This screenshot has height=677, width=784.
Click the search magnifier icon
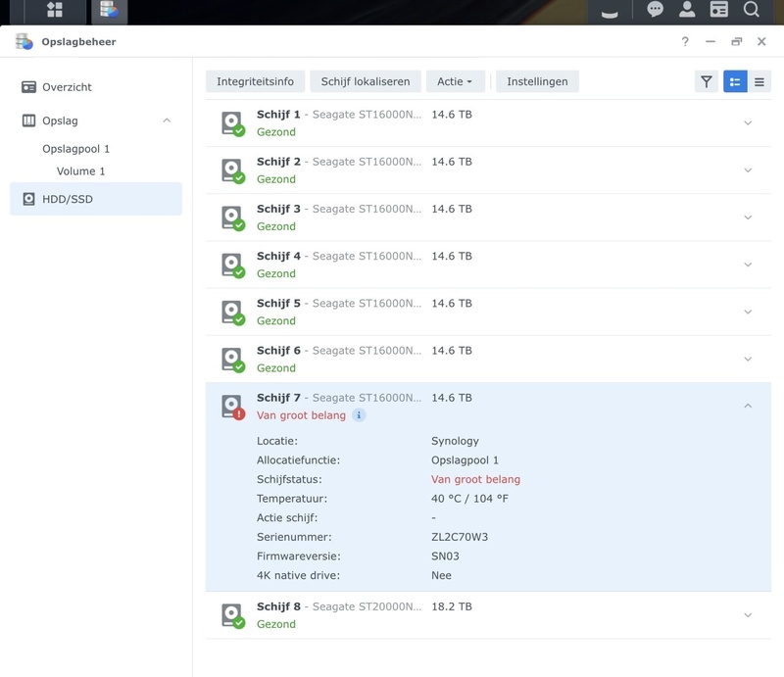[751, 9]
